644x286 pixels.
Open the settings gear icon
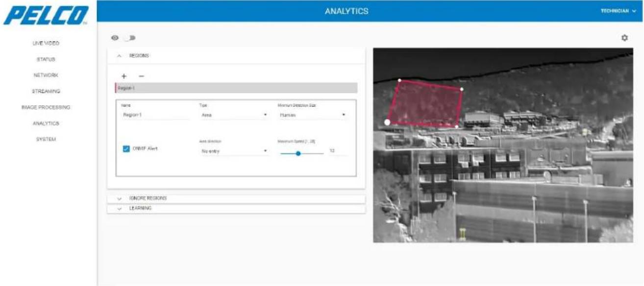tap(624, 38)
